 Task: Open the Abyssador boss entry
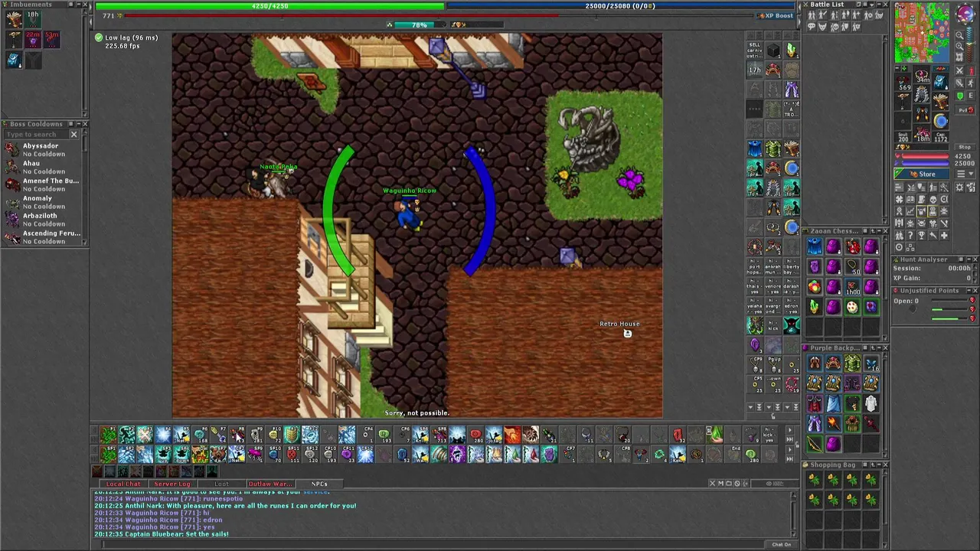click(42, 150)
